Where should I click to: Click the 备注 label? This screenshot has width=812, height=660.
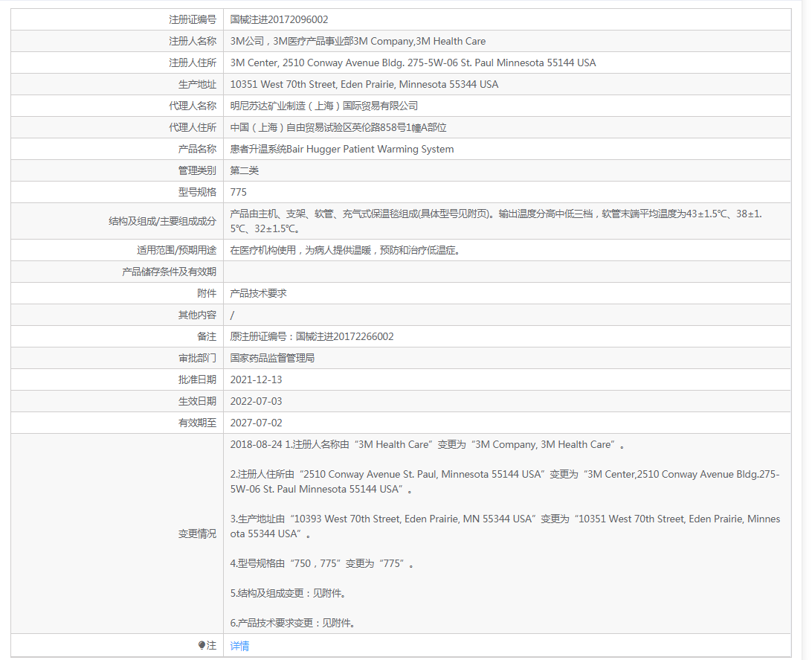click(x=206, y=337)
